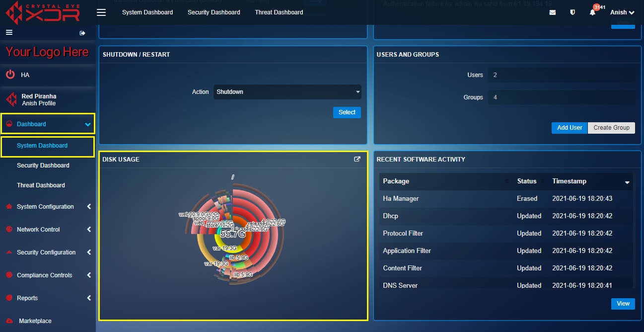This screenshot has height=332, width=644.
Task: Click the 55.7G center of disk chart
Action: (x=233, y=234)
